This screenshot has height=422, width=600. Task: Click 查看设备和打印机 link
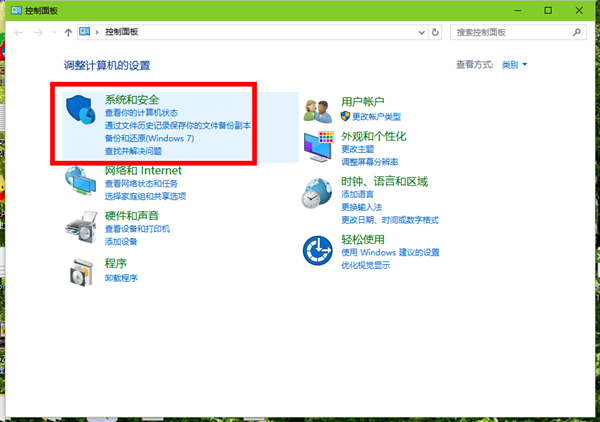[x=137, y=229]
